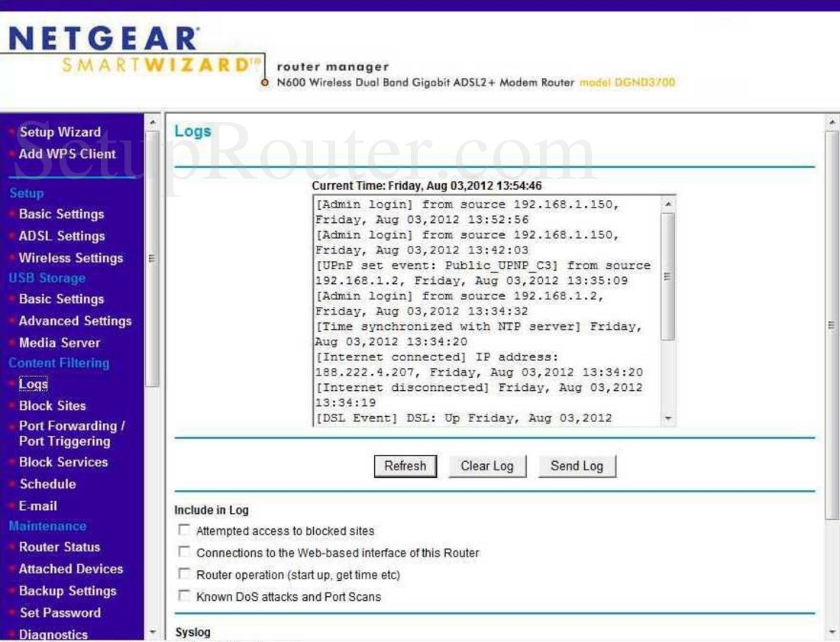Enable Router operation logging
Viewport: 840px width, 642px height.
pyautogui.click(x=183, y=574)
